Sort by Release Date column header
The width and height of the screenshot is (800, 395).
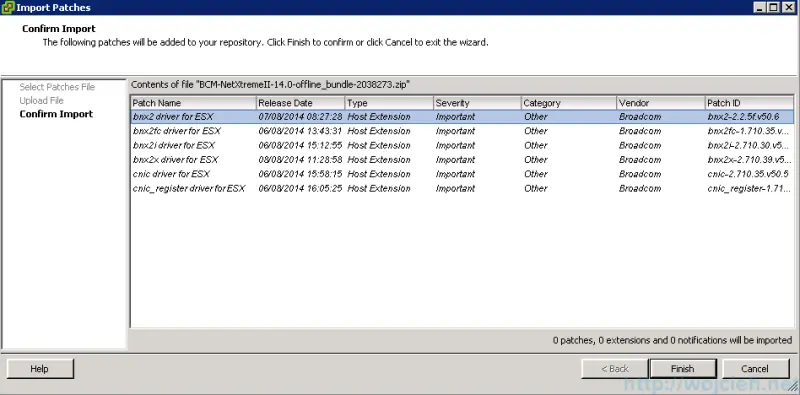[300, 103]
